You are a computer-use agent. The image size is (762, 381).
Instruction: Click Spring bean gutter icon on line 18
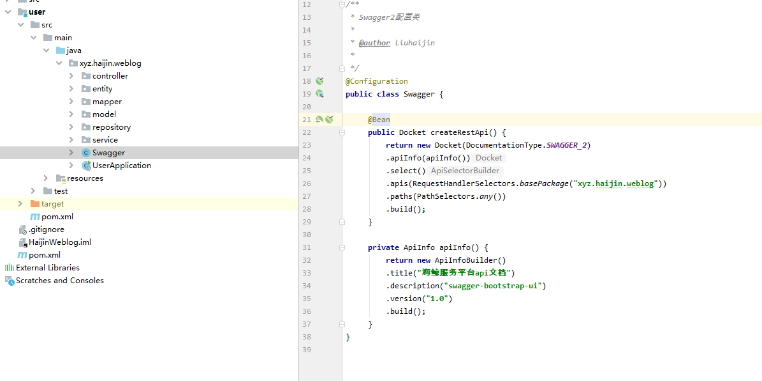(319, 81)
